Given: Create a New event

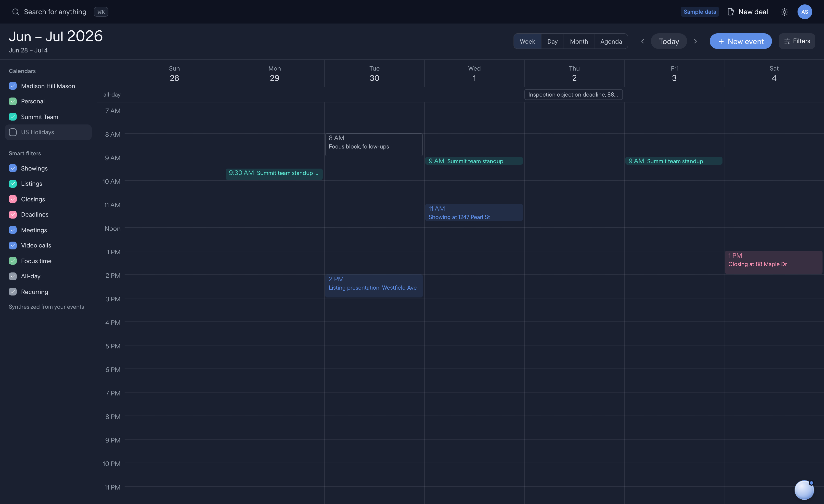Looking at the screenshot, I should click(x=741, y=41).
